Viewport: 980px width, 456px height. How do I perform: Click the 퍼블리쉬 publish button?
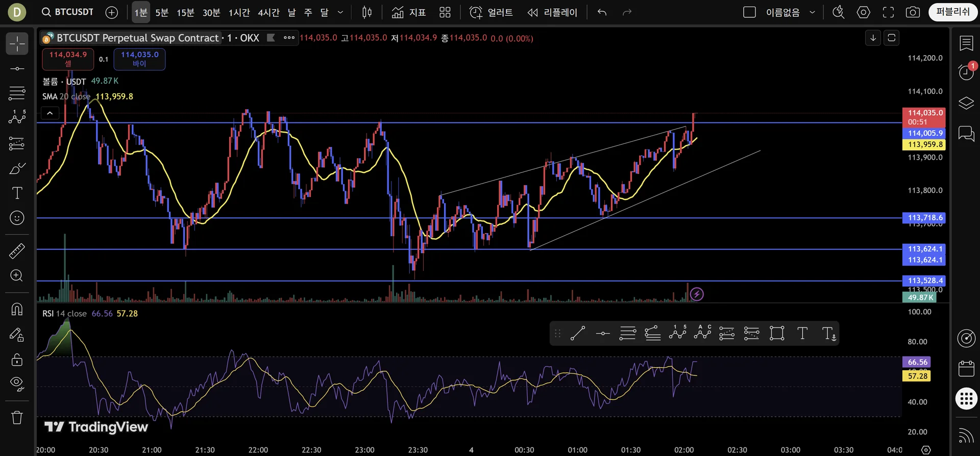click(952, 12)
